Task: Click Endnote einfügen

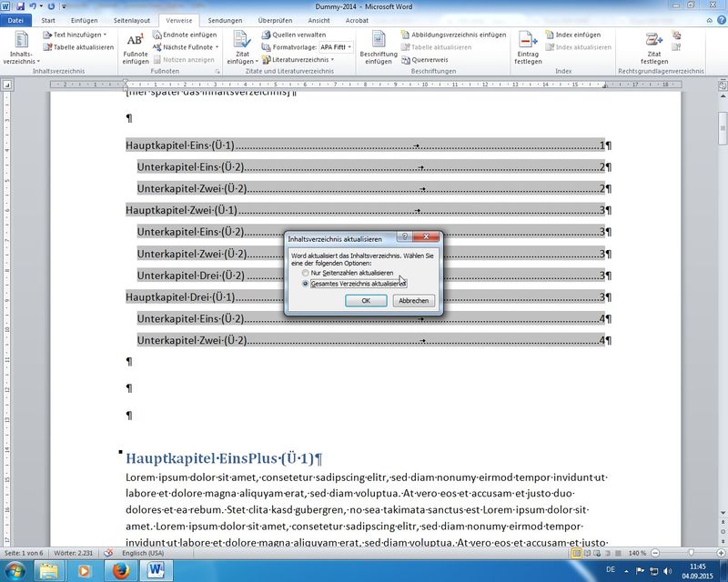Action: 185,35
